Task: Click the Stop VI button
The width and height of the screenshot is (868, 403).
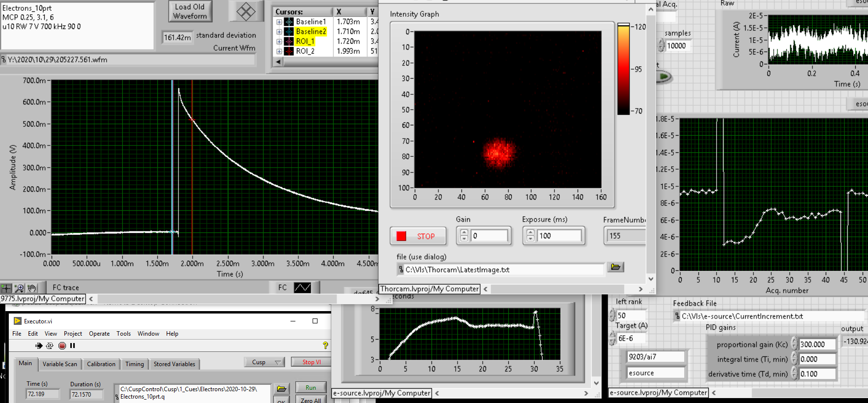Action: click(x=312, y=362)
